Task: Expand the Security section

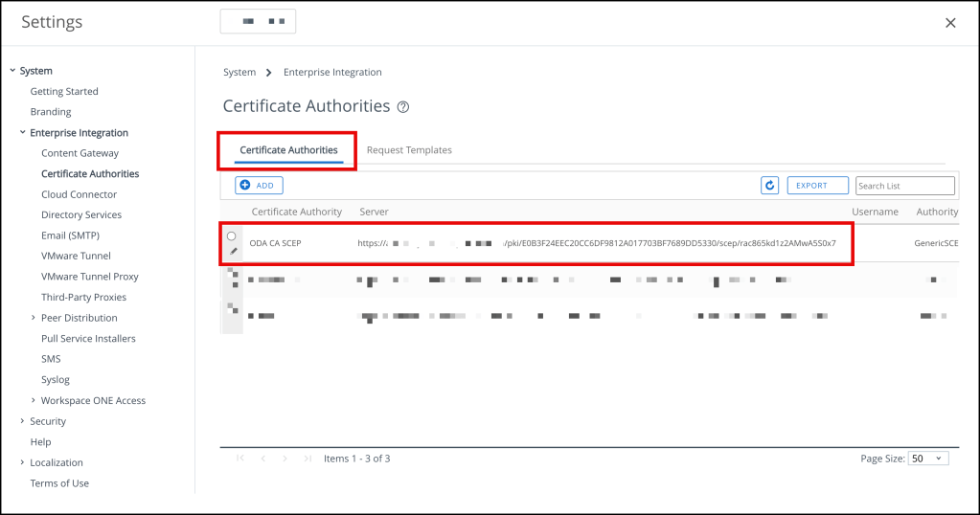Action: [x=22, y=421]
